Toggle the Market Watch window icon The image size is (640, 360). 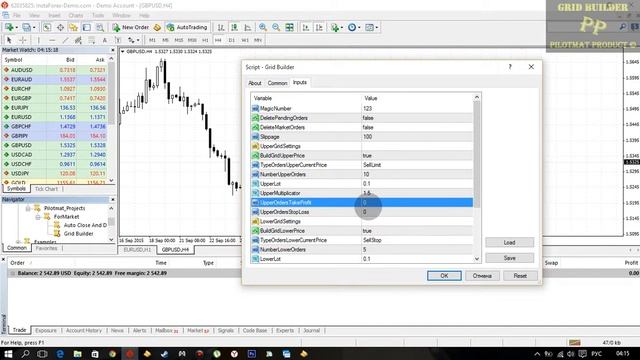47,27
